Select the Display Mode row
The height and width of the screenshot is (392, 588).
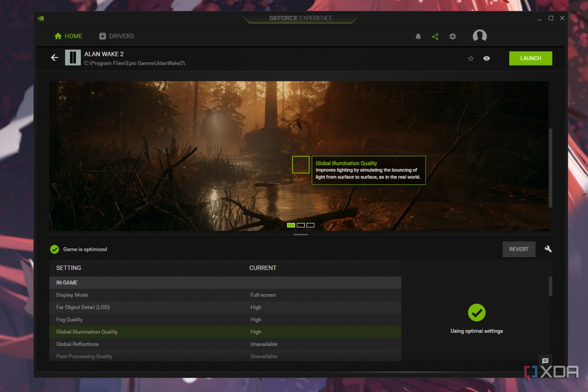tap(225, 295)
